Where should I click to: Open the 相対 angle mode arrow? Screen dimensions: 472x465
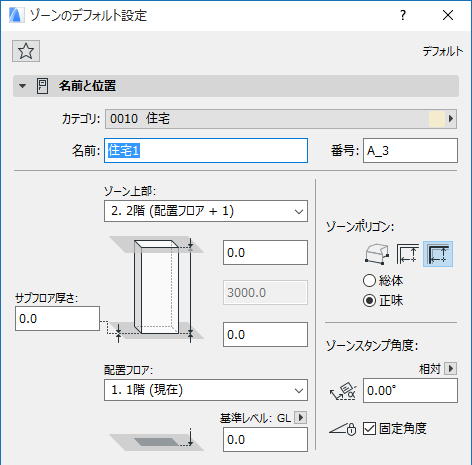451,369
